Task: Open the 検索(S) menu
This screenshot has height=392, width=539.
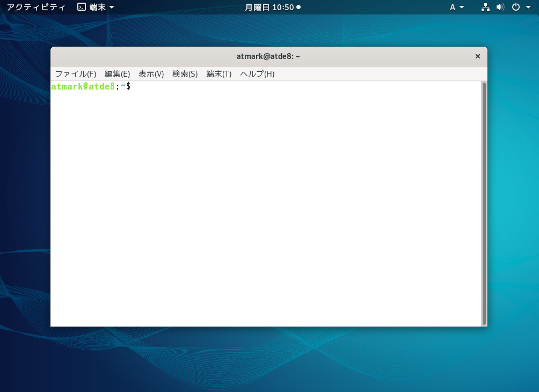Action: pos(185,74)
